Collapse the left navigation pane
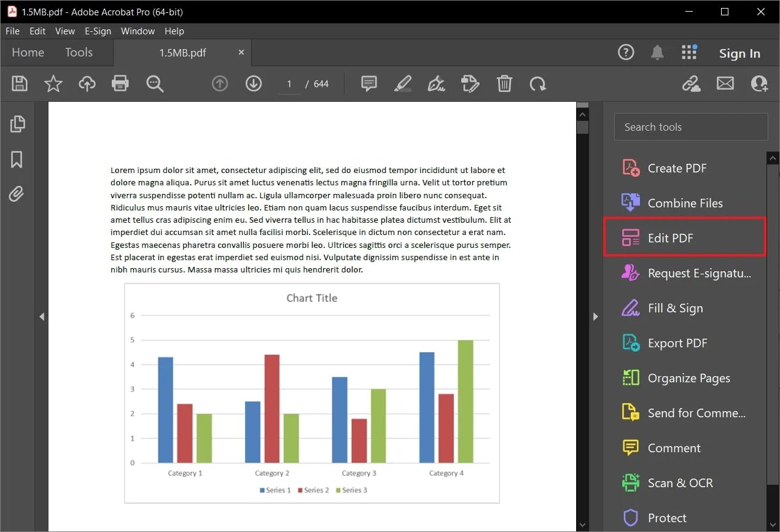Image resolution: width=780 pixels, height=532 pixels. click(x=42, y=317)
